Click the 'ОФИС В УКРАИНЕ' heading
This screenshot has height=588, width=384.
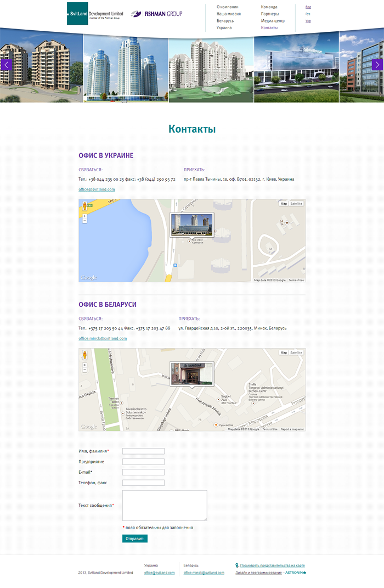pyautogui.click(x=106, y=155)
